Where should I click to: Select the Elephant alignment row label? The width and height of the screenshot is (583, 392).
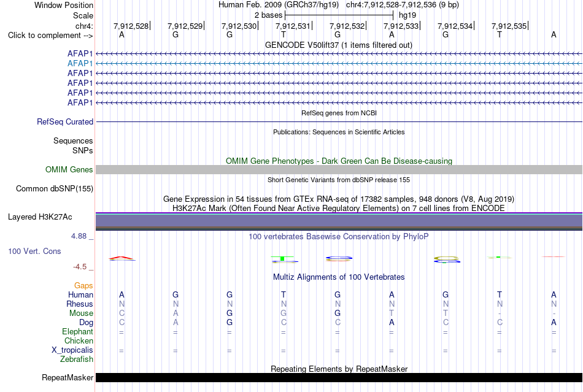click(77, 331)
